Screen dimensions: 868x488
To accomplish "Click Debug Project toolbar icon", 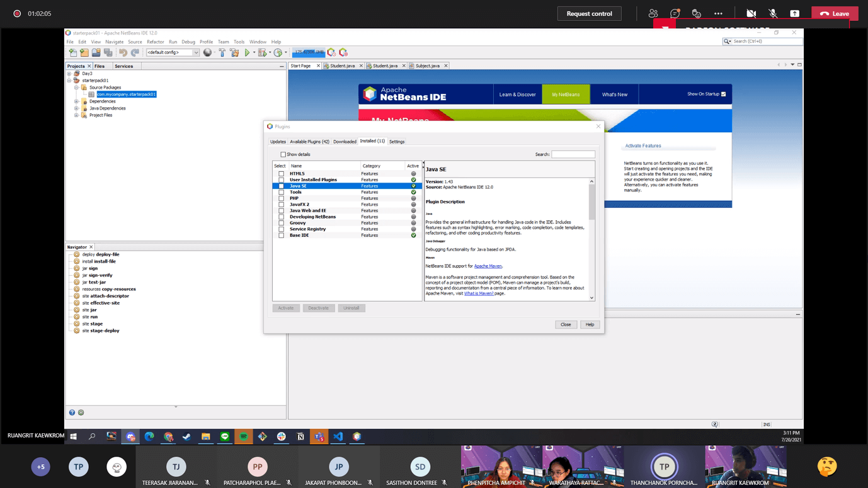I will (263, 52).
